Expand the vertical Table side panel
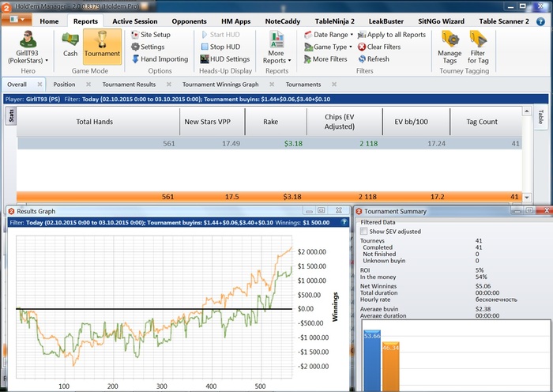 click(x=540, y=117)
